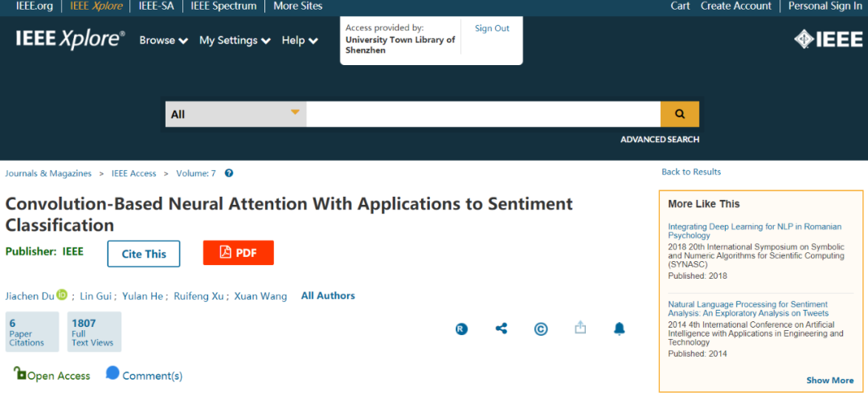This screenshot has width=868, height=396.
Task: Click Back to Results
Action: 691,172
